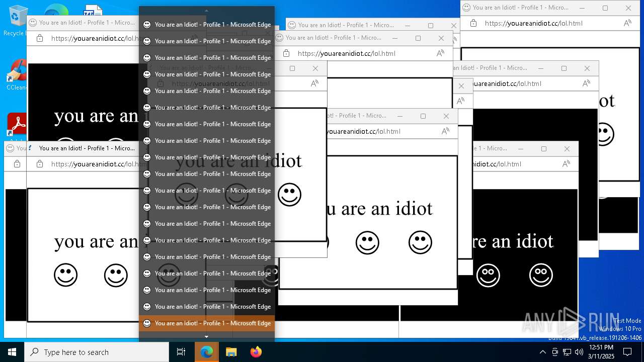644x362 pixels.
Task: Open the Recycle Bin desktop icon
Action: pos(15,20)
